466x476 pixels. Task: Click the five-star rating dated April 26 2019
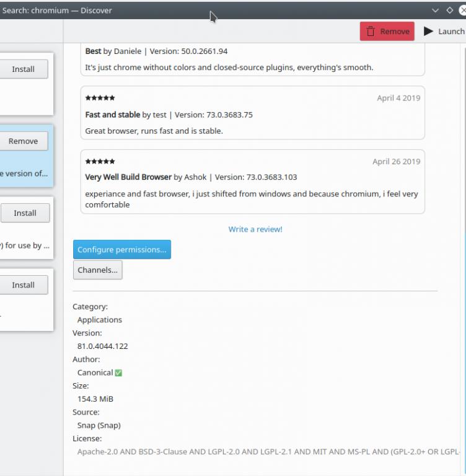[100, 161]
